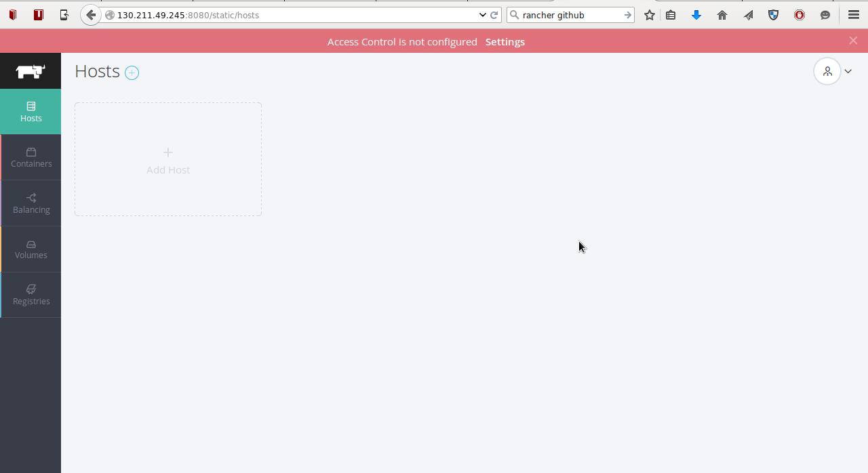Viewport: 868px width, 473px height.
Task: Select the Hosts sidebar tab
Action: click(x=31, y=112)
